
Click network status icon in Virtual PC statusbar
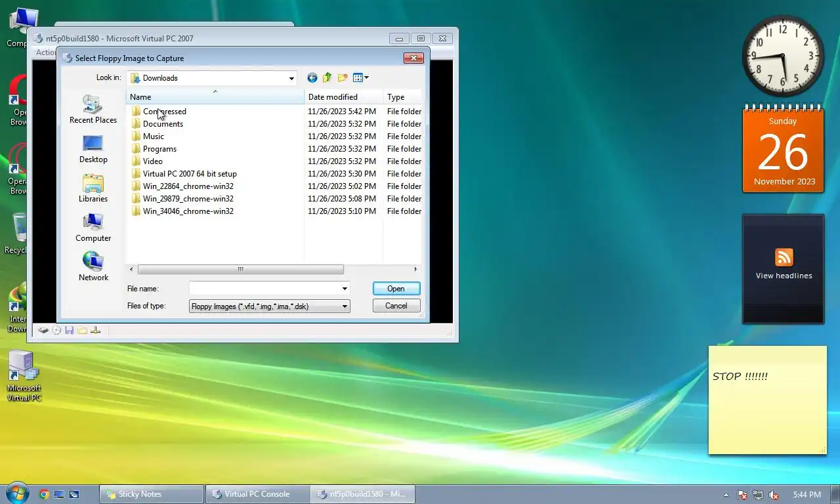pyautogui.click(x=96, y=330)
